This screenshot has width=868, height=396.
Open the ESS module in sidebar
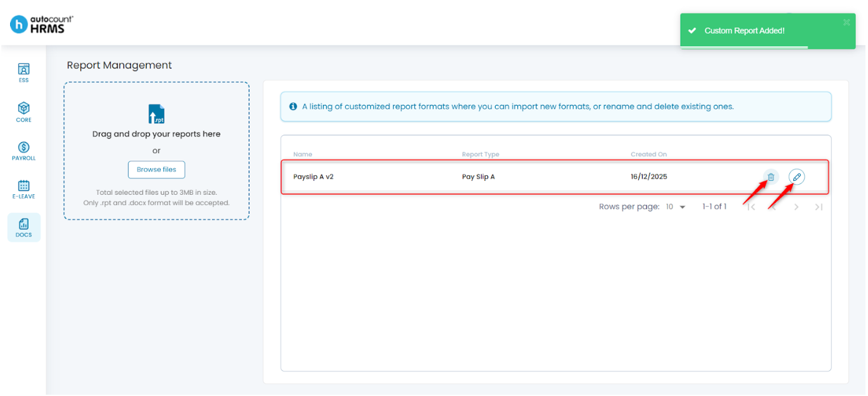pos(23,73)
